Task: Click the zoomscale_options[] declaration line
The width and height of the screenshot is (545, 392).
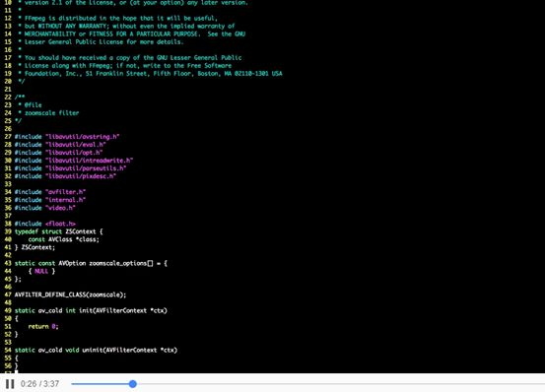Action: click(x=91, y=263)
